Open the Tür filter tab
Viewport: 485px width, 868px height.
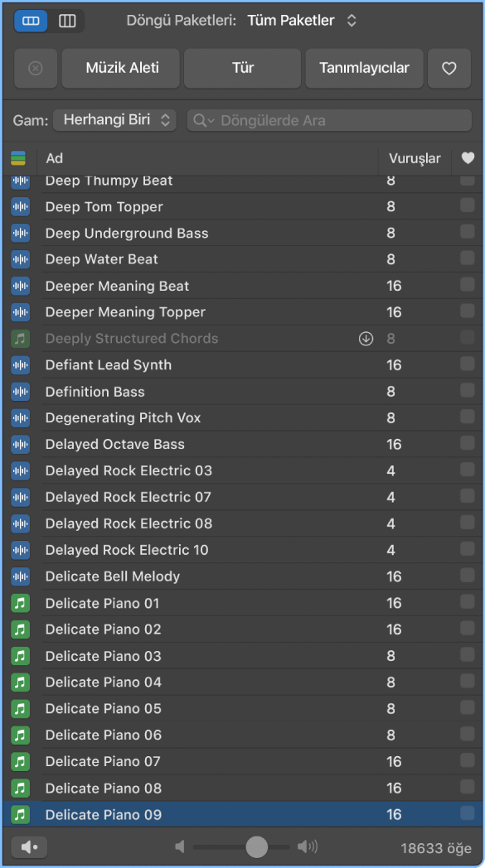coord(243,69)
